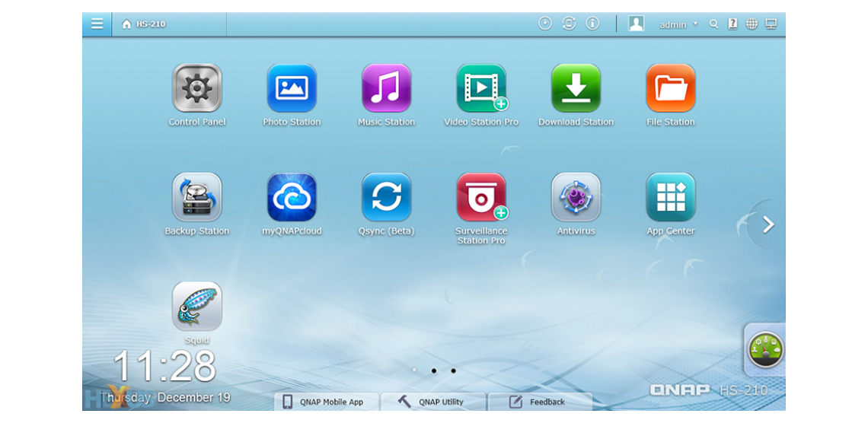Image resolution: width=868 pixels, height=423 pixels.
Task: Open the Feedback tab
Action: coord(541,402)
